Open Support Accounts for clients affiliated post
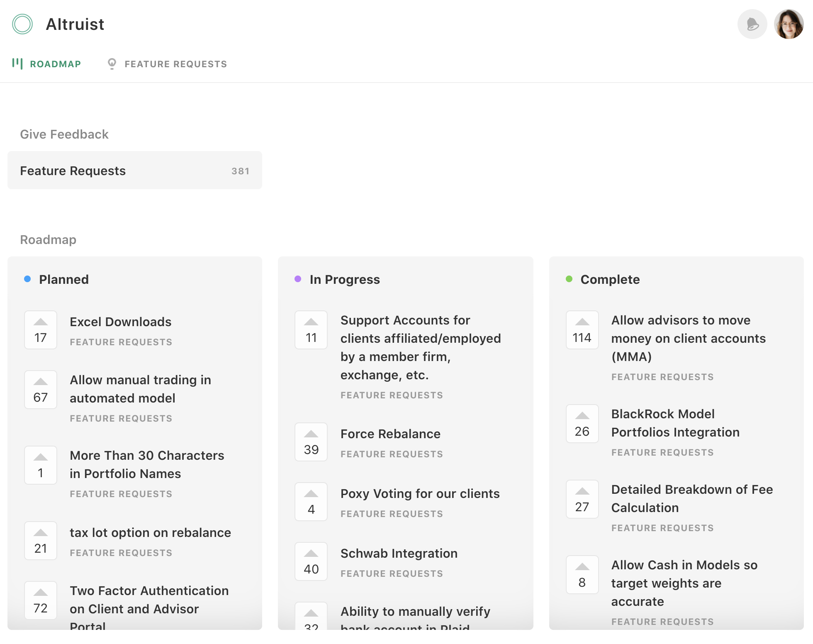813x644 pixels. pos(421,348)
